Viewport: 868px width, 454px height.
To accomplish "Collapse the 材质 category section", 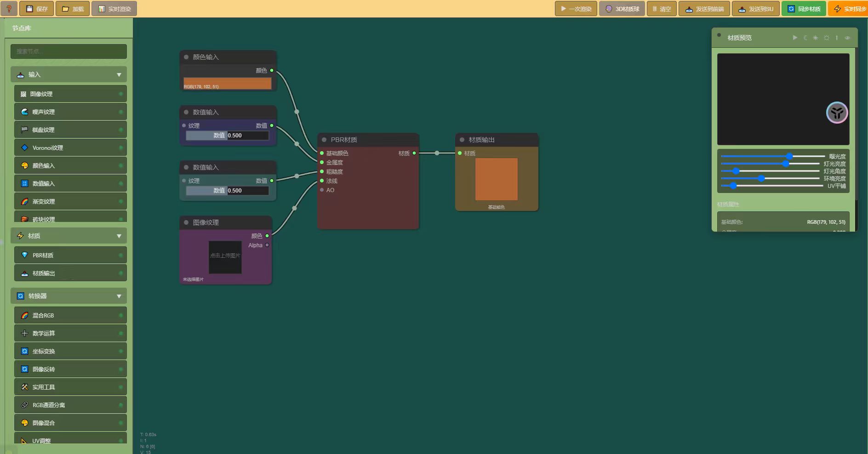I will [x=119, y=236].
